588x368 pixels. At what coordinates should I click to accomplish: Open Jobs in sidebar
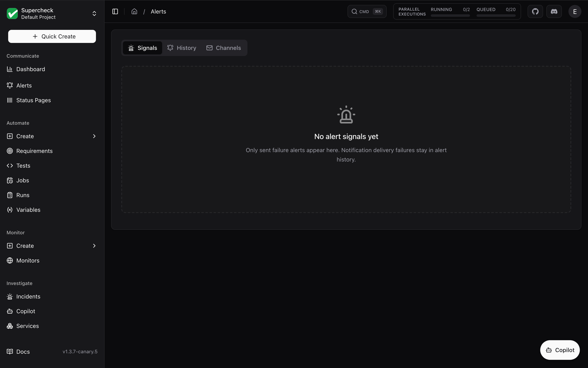tap(52, 180)
